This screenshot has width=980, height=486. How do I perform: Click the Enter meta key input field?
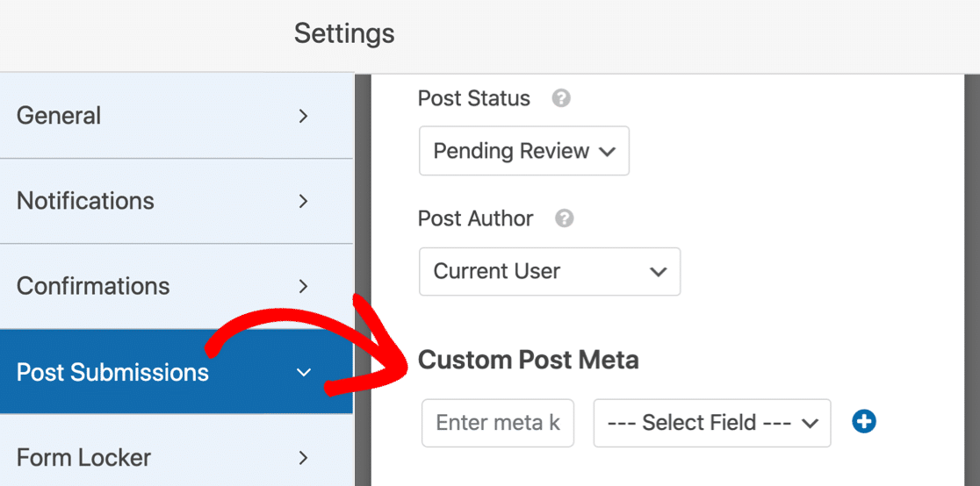498,423
